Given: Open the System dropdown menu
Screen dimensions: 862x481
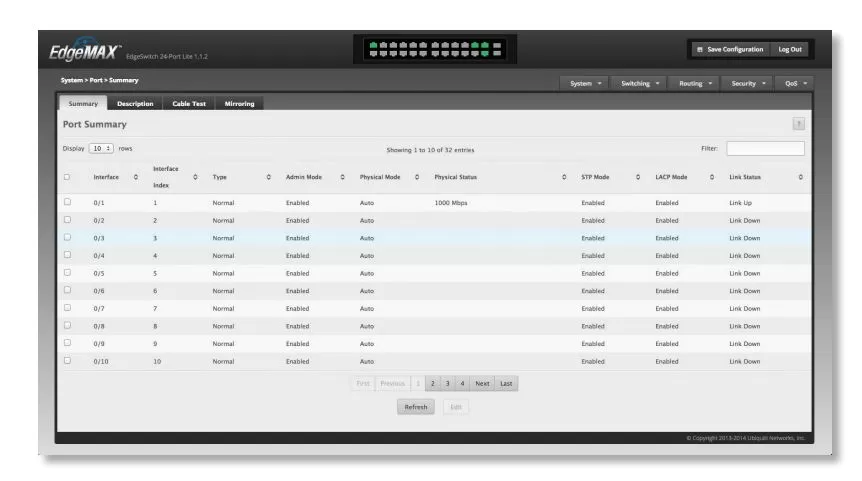Looking at the screenshot, I should click(x=585, y=84).
